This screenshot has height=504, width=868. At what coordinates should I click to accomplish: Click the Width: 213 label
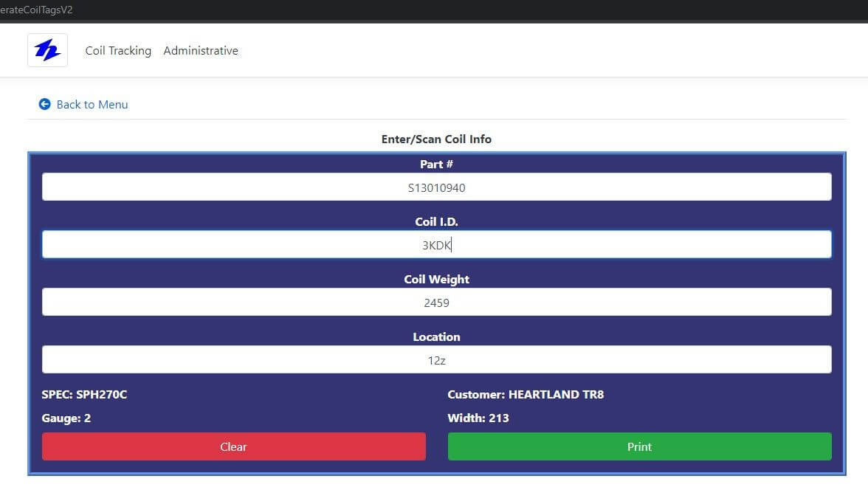tap(478, 418)
